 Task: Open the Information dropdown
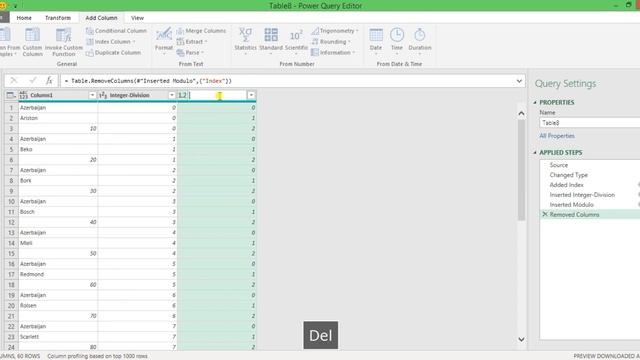click(333, 53)
